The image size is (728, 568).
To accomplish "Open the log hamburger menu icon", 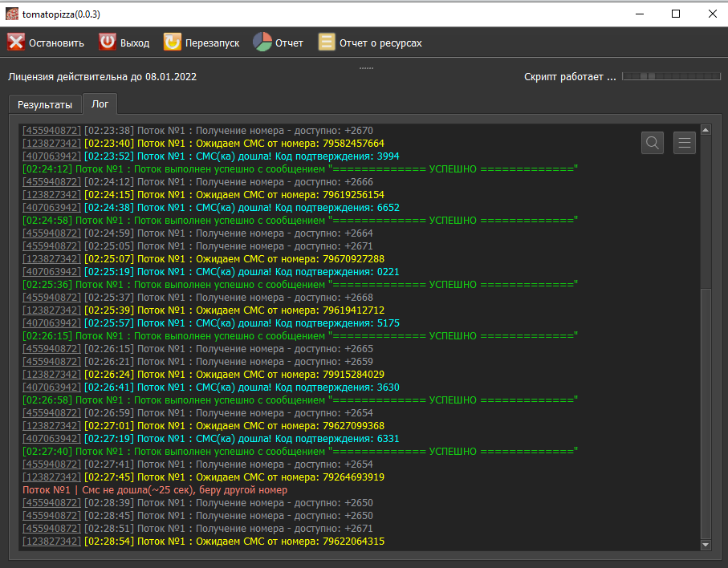I will pos(685,143).
